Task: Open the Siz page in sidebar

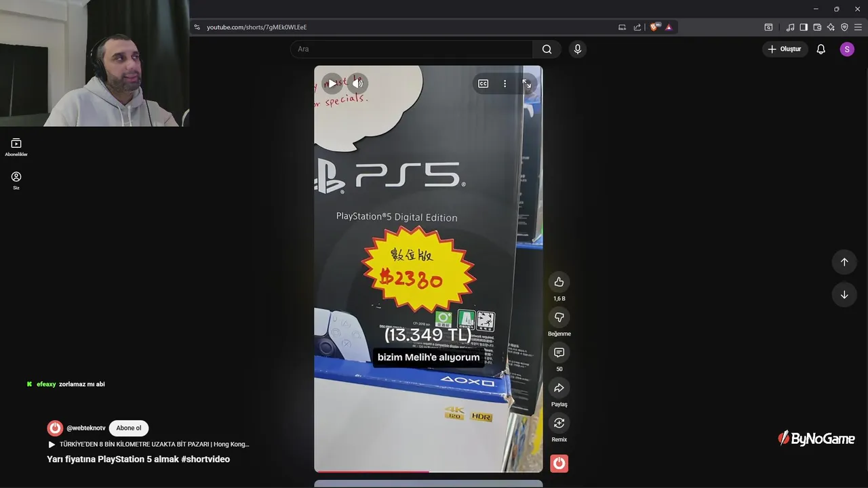Action: point(16,180)
